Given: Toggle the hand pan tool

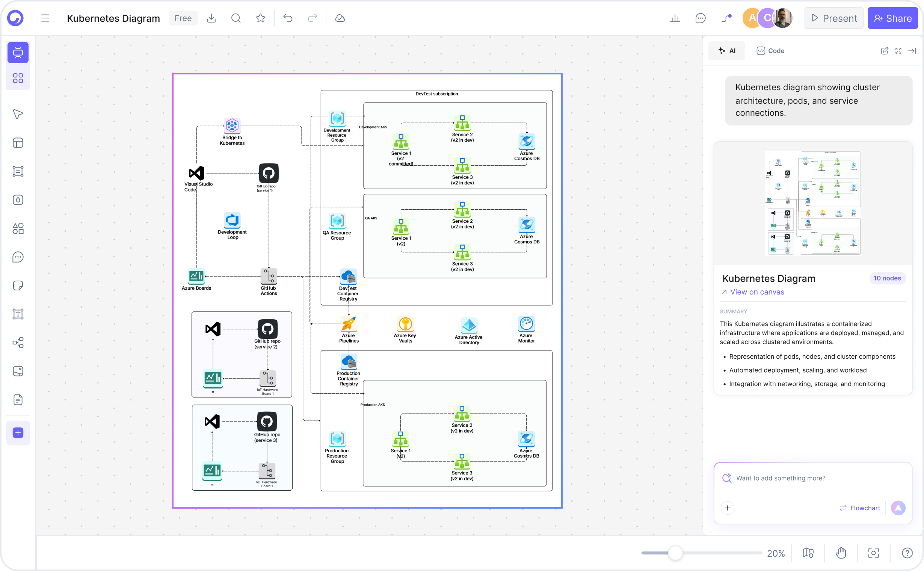Looking at the screenshot, I should click(841, 553).
